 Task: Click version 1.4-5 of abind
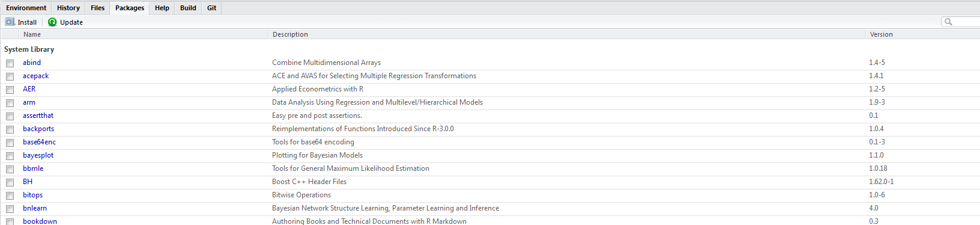[877, 63]
